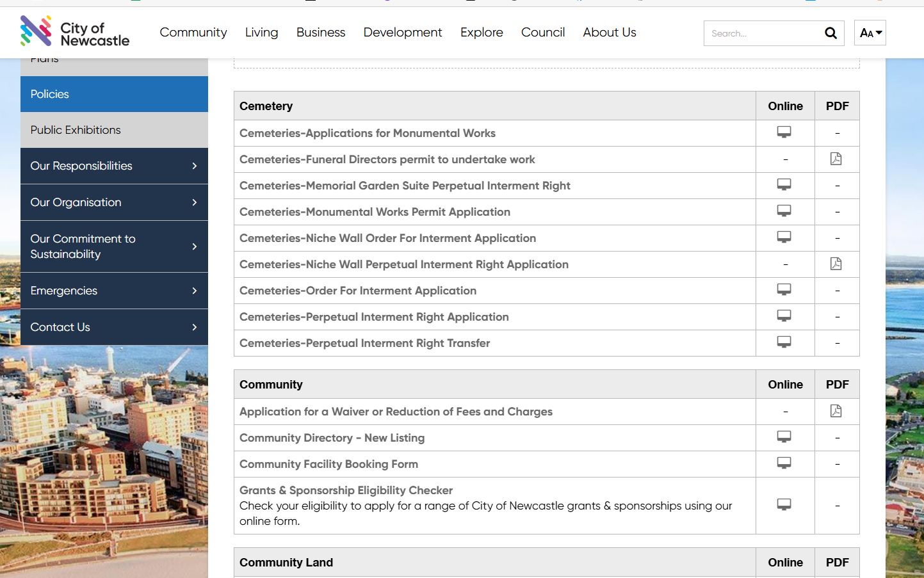
Task: Open Cemeteries-Memorial Garden Suite Perpetual Interment Right link
Action: [x=405, y=186]
